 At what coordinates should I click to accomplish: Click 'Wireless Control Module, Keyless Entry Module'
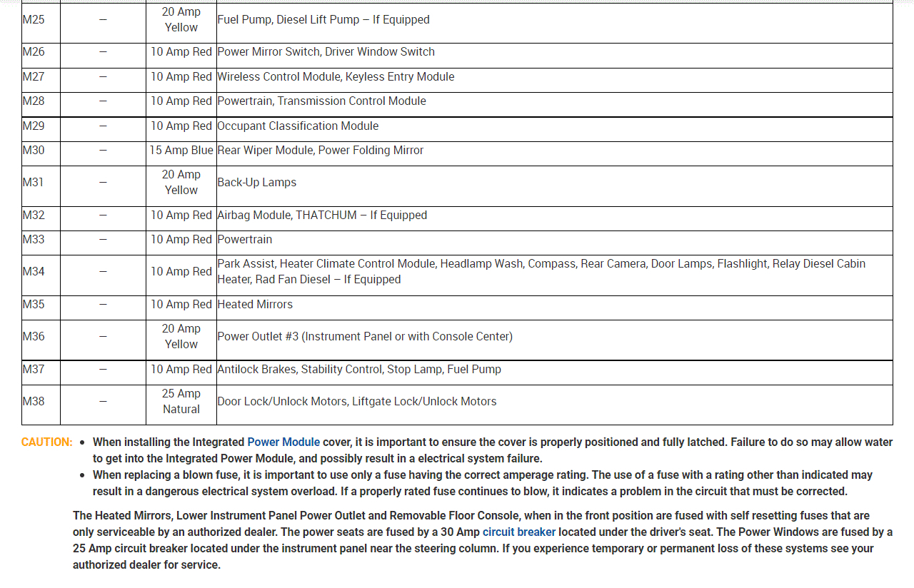point(336,77)
